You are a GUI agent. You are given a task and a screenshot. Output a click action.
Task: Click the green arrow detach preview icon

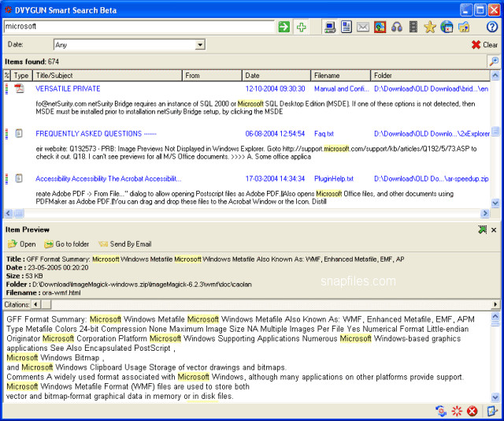(482, 229)
